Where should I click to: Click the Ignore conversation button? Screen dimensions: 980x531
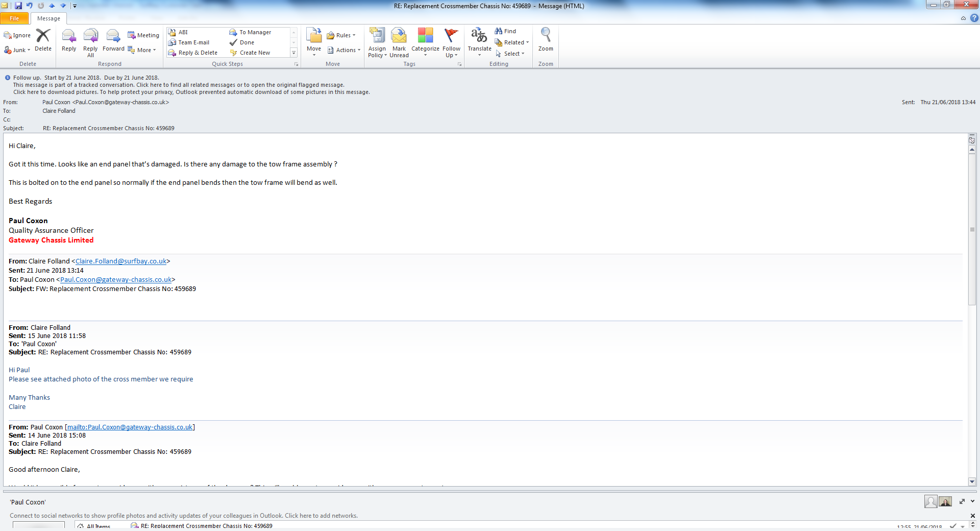point(17,35)
